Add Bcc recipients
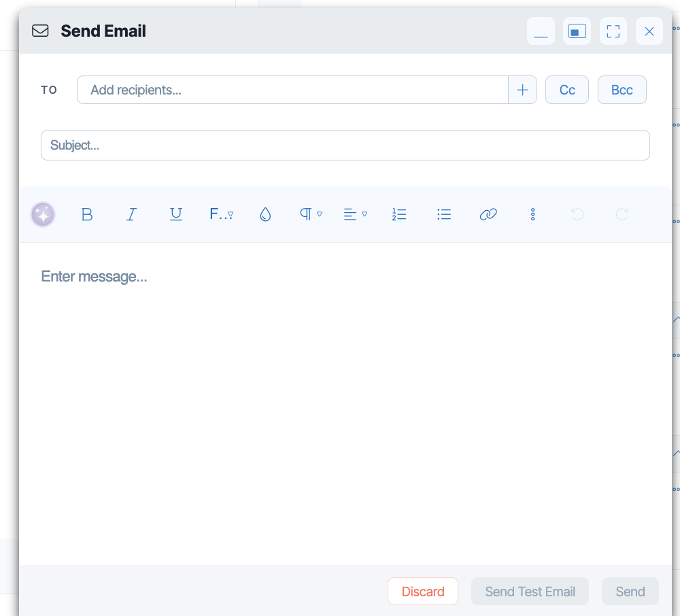680x616 pixels. (622, 90)
